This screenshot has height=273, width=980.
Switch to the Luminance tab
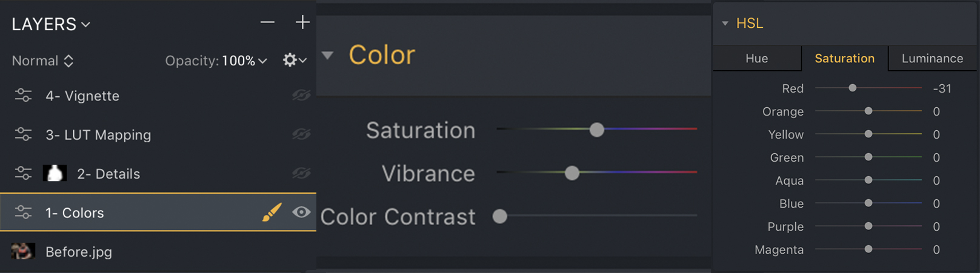coord(932,58)
